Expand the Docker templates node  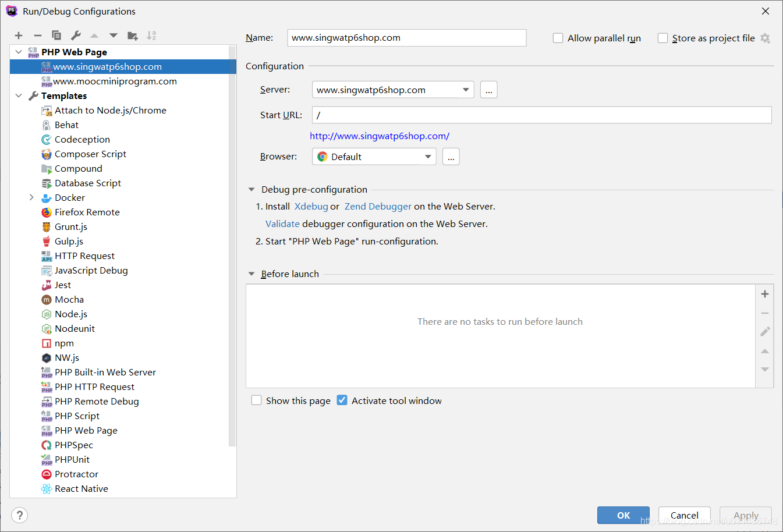coord(32,197)
